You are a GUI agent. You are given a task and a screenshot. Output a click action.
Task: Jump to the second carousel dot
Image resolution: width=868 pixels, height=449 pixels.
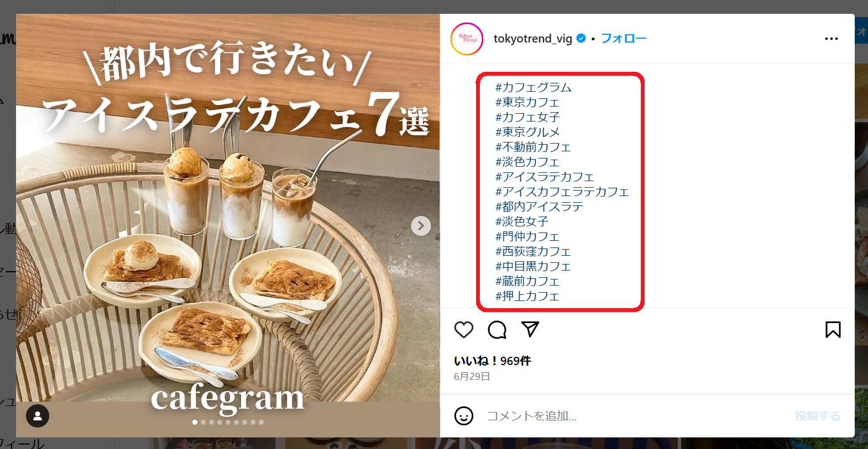(203, 422)
